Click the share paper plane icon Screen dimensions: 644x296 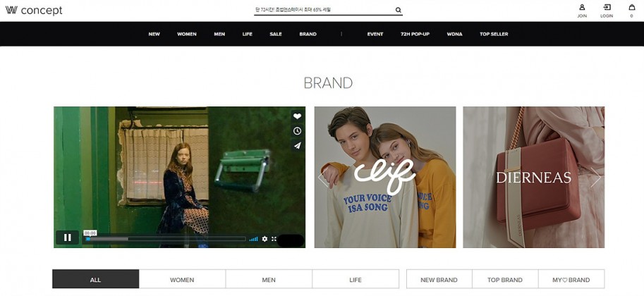point(298,145)
